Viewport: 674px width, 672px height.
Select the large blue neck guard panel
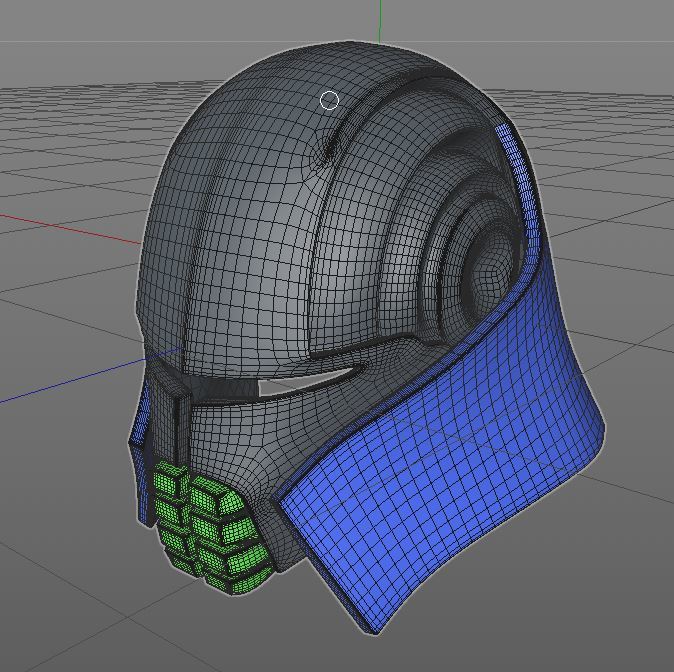(x=450, y=470)
